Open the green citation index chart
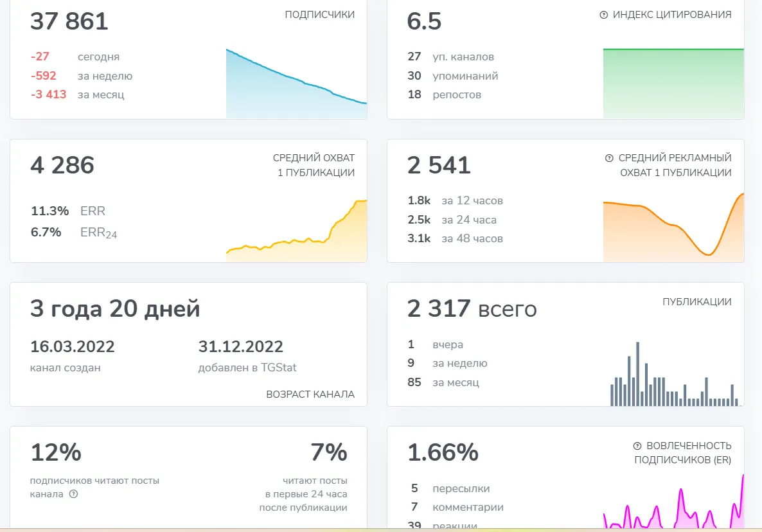The width and height of the screenshot is (762, 532). 673,84
